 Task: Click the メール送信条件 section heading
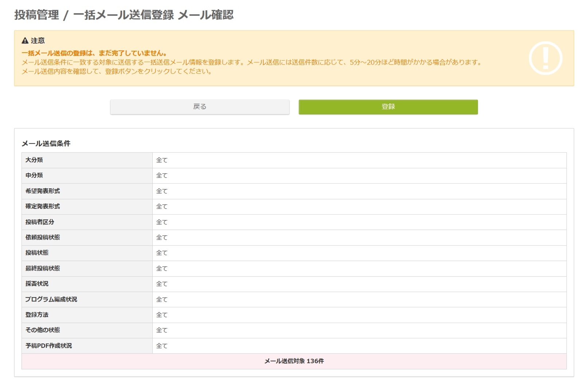(x=46, y=143)
